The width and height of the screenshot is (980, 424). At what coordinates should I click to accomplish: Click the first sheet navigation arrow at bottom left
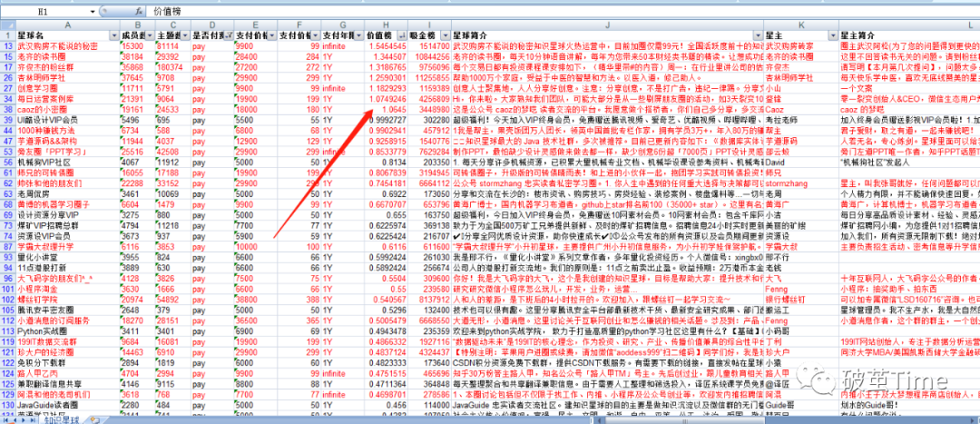point(5,419)
